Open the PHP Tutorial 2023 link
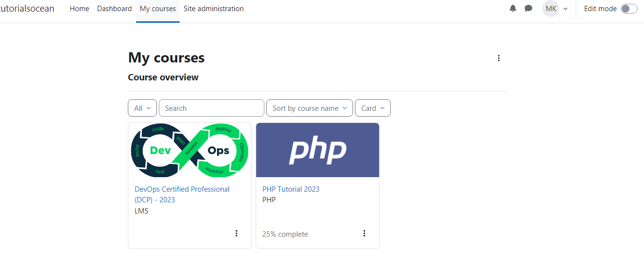644x273 pixels. pyautogui.click(x=291, y=189)
